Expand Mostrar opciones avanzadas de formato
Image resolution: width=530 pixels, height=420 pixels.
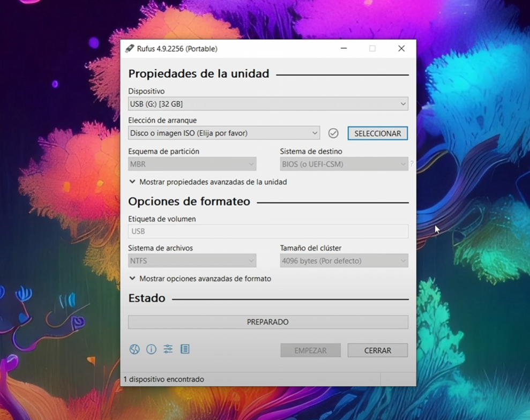tap(200, 279)
